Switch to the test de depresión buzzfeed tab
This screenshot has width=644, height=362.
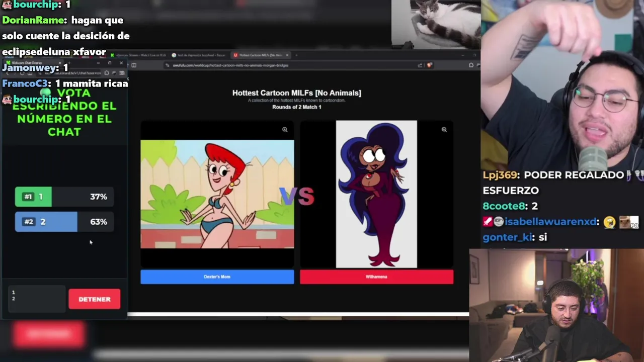click(x=199, y=55)
